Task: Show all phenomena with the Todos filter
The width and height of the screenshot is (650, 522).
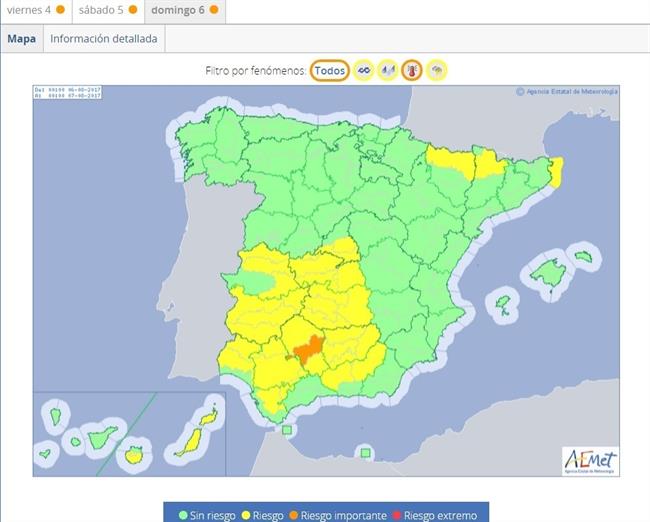Action: click(330, 70)
